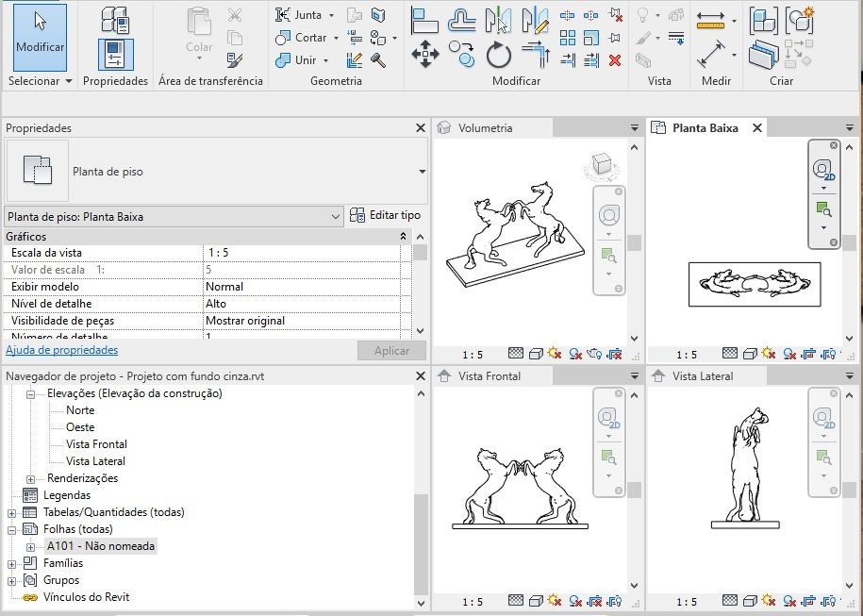The width and height of the screenshot is (863, 616).
Task: Toggle sun path in Vista Lateral view bar
Action: coord(769,601)
